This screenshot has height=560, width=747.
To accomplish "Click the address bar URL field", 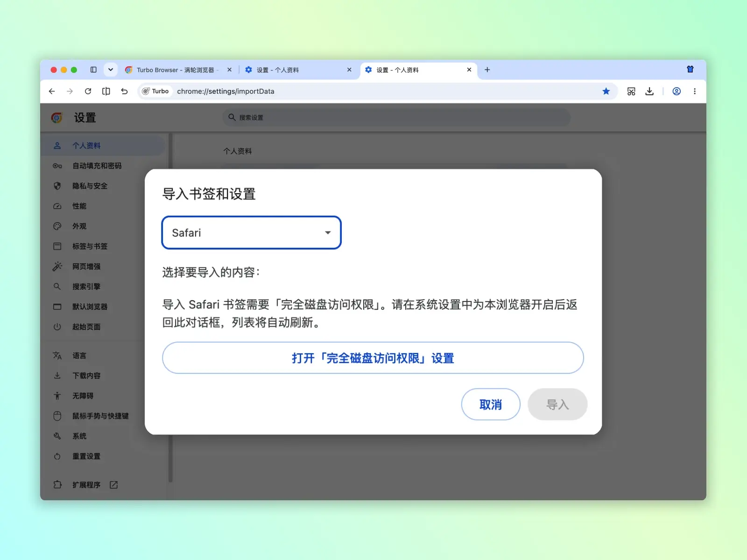I will point(378,91).
